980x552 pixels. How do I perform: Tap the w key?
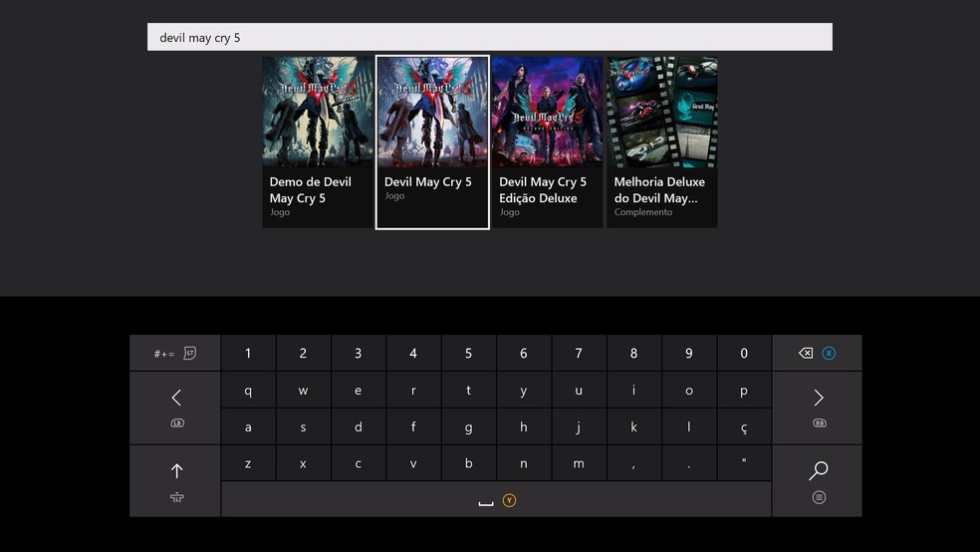click(x=303, y=391)
